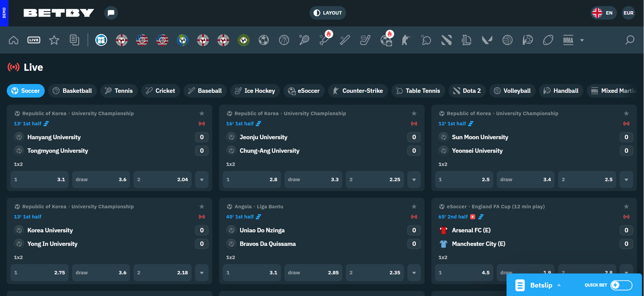
Task: Open the EUR currency selector
Action: 628,13
